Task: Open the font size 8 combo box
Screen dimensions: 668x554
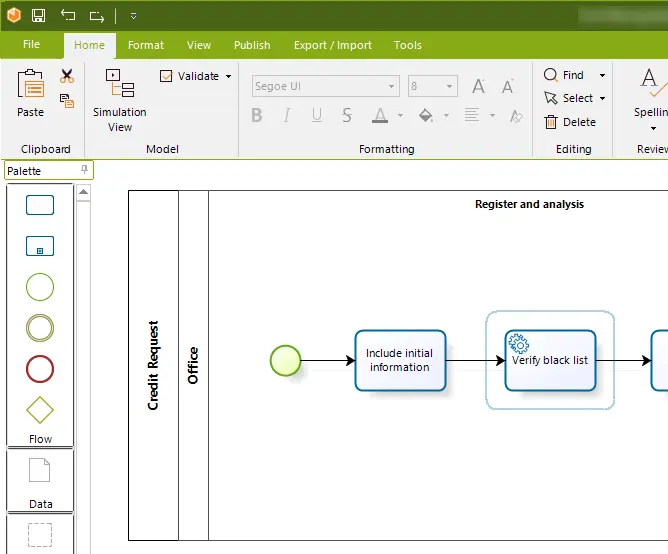Action: (x=432, y=86)
